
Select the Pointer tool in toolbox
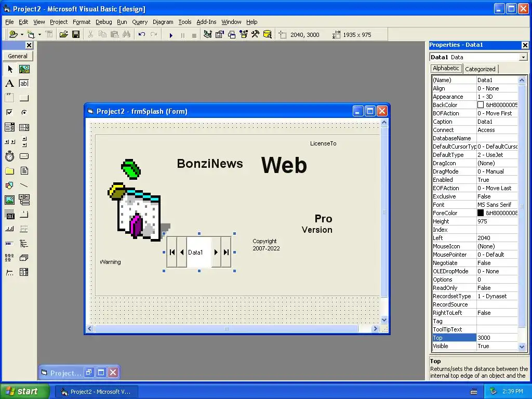click(x=10, y=69)
